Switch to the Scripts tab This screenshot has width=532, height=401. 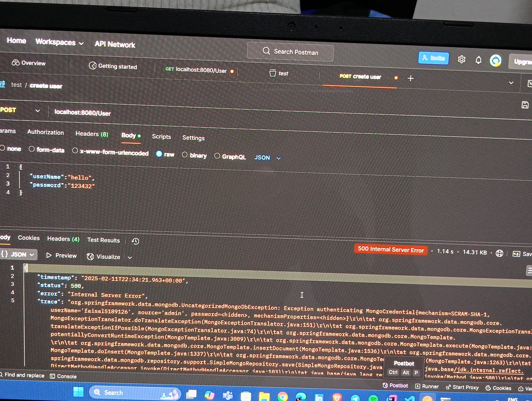point(161,137)
